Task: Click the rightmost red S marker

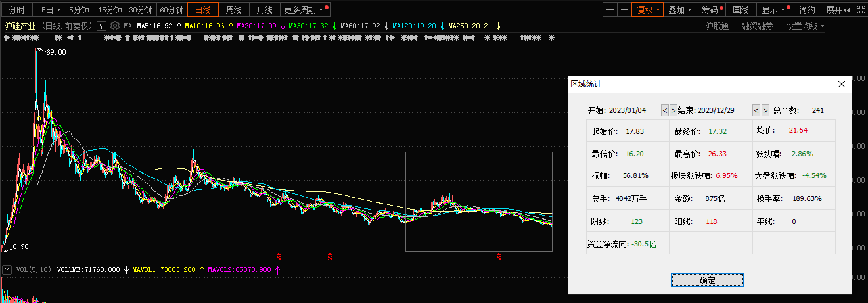Action: [x=499, y=257]
